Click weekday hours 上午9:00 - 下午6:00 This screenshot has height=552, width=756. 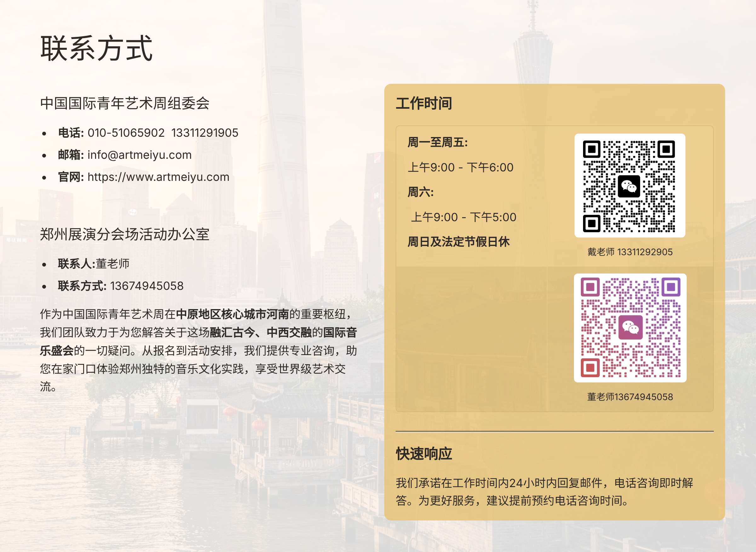tap(460, 167)
